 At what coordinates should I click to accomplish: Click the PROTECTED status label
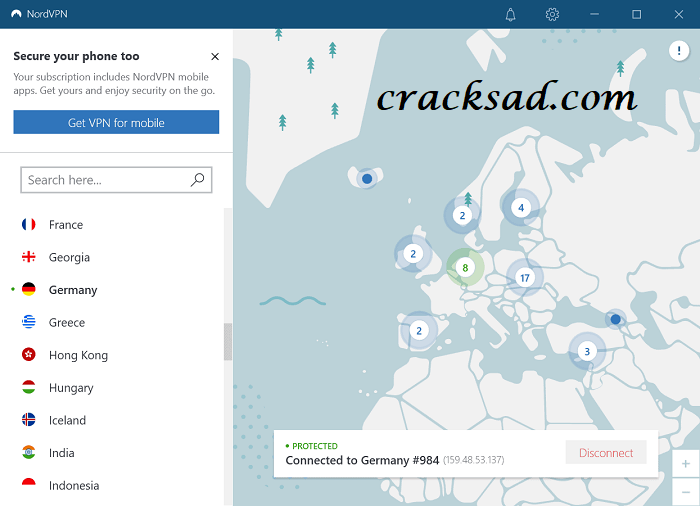[315, 446]
